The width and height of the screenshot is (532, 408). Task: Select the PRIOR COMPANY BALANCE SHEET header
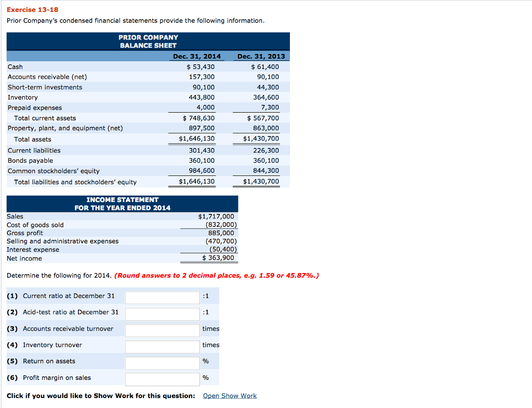[148, 41]
